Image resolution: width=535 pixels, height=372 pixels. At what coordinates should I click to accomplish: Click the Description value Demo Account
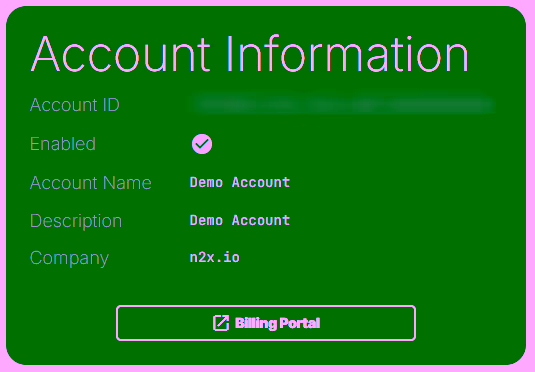click(x=240, y=220)
